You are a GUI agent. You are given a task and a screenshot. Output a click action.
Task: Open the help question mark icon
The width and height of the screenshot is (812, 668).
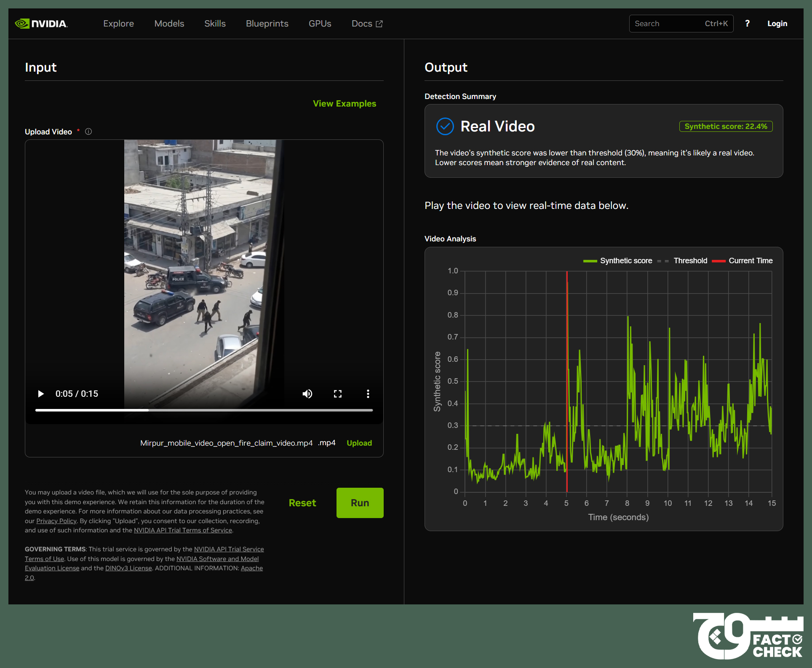pos(747,24)
